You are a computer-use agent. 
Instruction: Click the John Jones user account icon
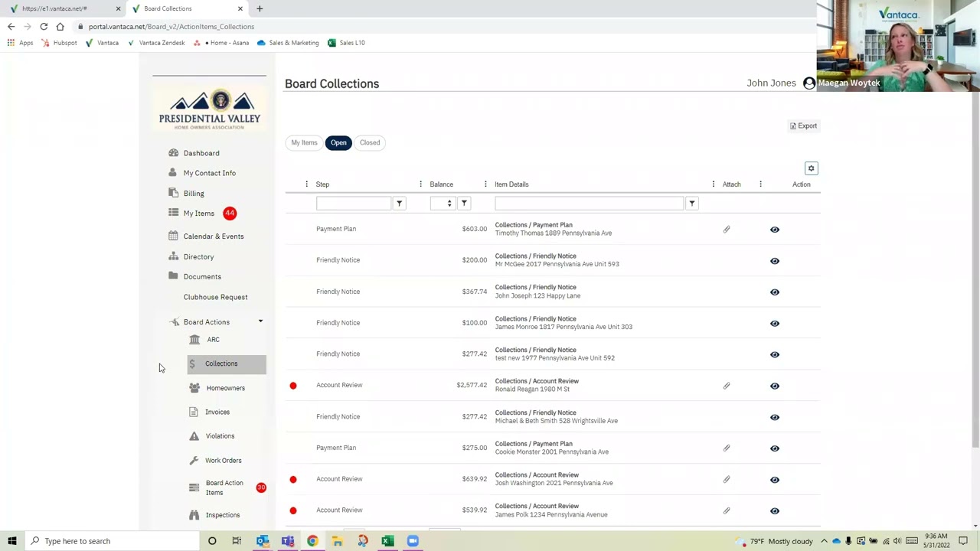pyautogui.click(x=809, y=83)
